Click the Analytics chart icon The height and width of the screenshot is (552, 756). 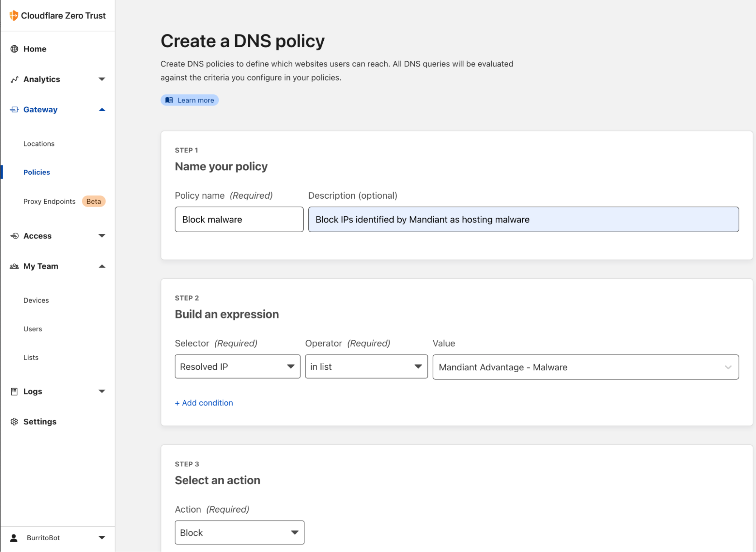14,79
